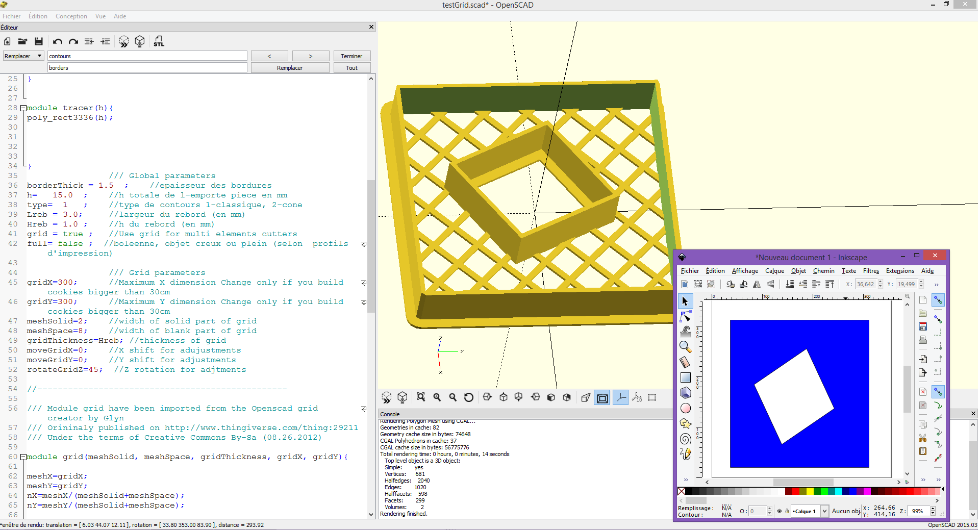Replace all occurrences with Tout
The image size is (980, 530).
(x=351, y=67)
